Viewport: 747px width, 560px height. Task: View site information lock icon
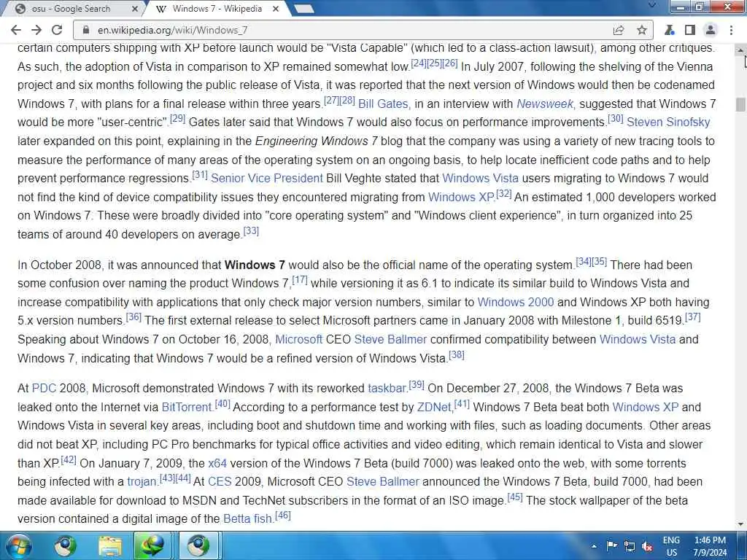(x=86, y=30)
